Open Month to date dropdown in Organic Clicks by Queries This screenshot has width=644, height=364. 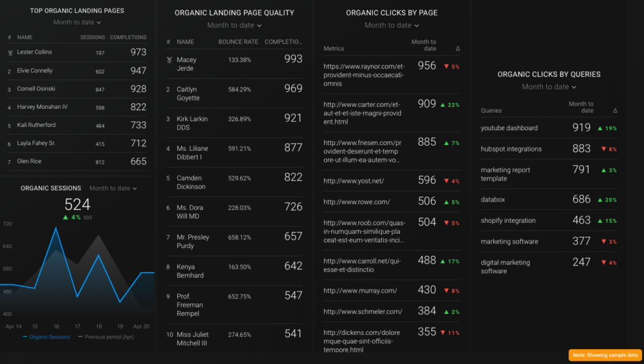[549, 87]
